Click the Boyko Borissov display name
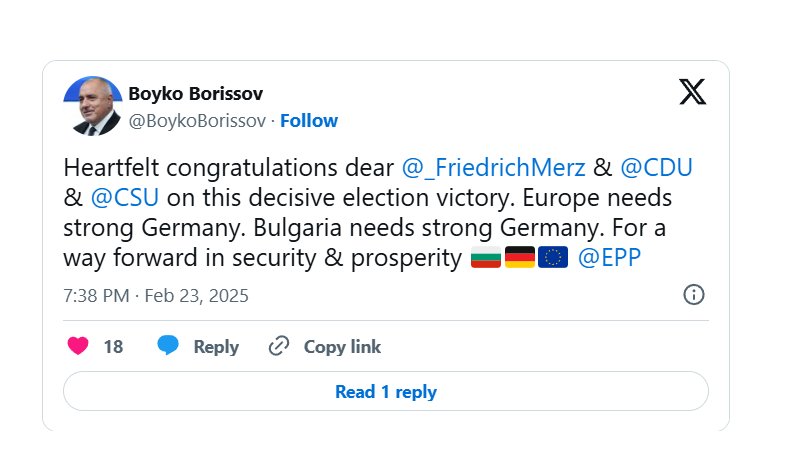 (196, 94)
